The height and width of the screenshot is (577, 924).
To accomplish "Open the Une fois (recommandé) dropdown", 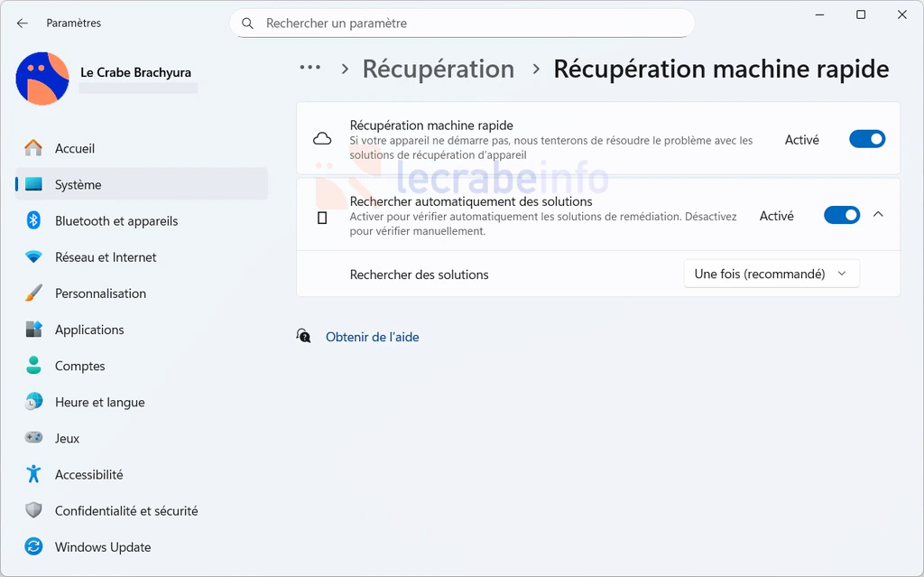I will click(x=771, y=274).
